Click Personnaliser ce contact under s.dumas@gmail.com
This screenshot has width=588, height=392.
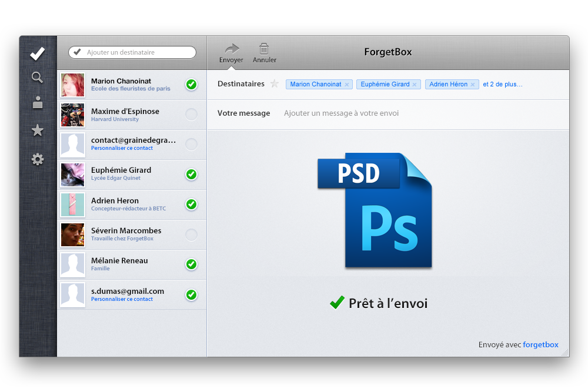(122, 299)
